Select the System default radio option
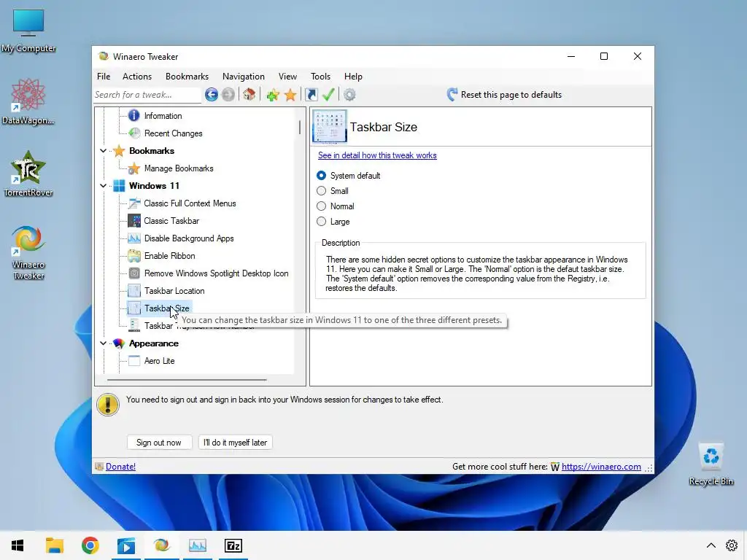The width and height of the screenshot is (747, 560). pyautogui.click(x=322, y=175)
